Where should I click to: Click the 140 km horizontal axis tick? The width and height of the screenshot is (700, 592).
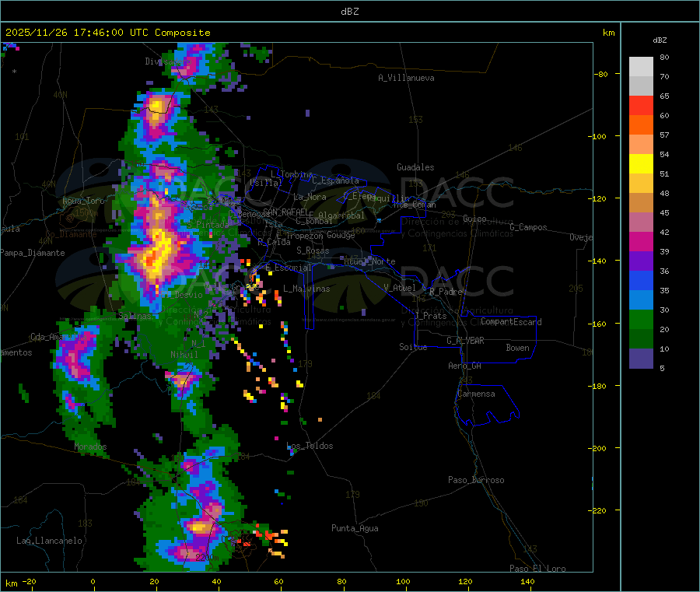coord(527,582)
